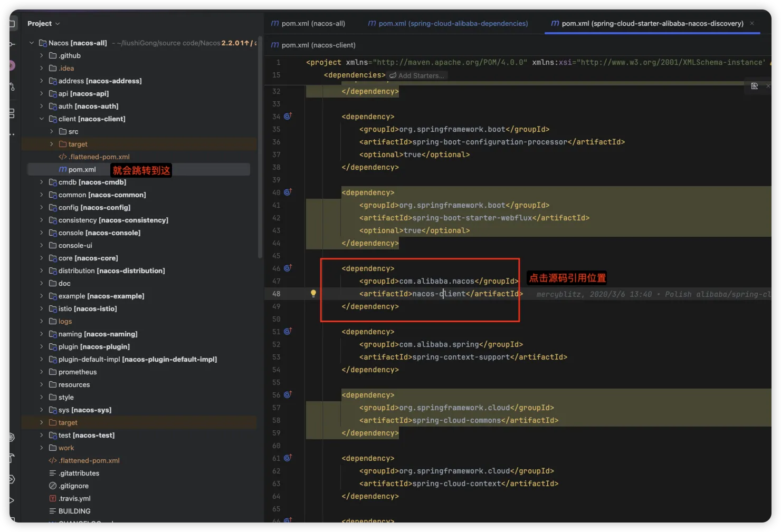This screenshot has width=781, height=532.
Task: Click the floating Maven reload icon in editor
Action: coord(755,86)
